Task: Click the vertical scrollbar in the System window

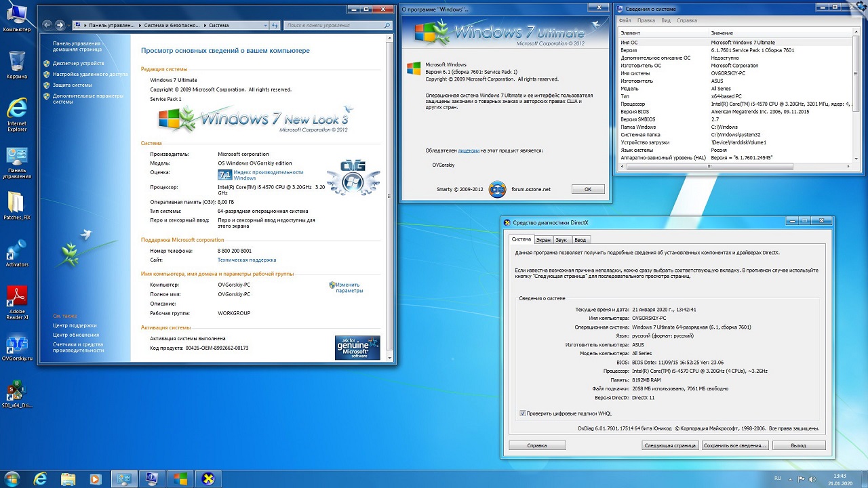Action: click(389, 203)
